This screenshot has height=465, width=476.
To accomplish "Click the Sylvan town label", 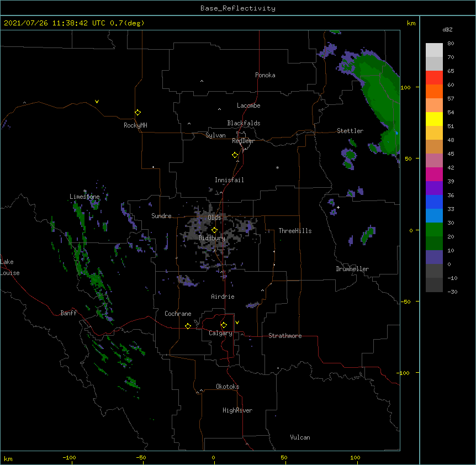I will coord(215,135).
